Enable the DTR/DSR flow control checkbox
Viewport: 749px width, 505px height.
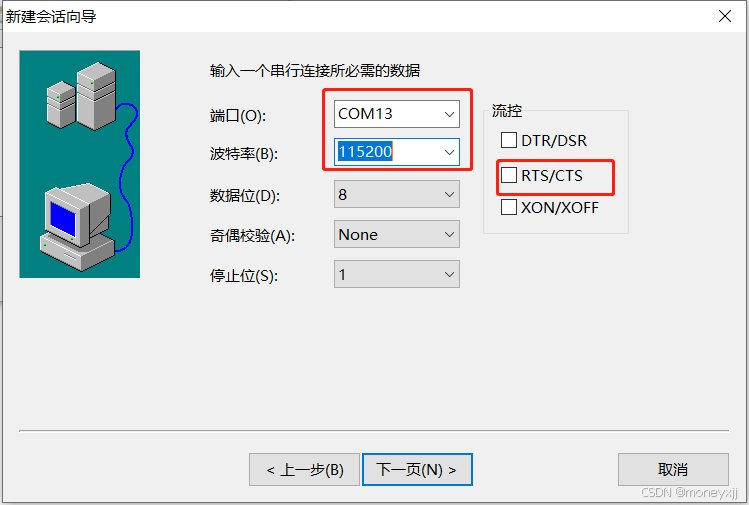[509, 140]
